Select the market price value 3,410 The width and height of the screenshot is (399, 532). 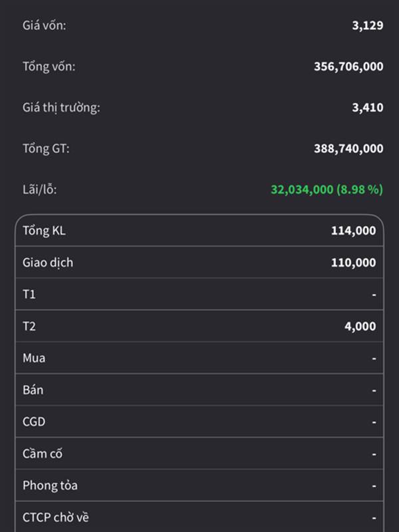point(367,107)
